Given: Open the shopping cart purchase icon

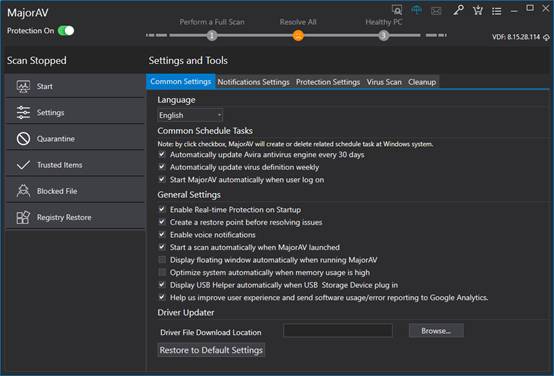Looking at the screenshot, I should click(x=478, y=11).
